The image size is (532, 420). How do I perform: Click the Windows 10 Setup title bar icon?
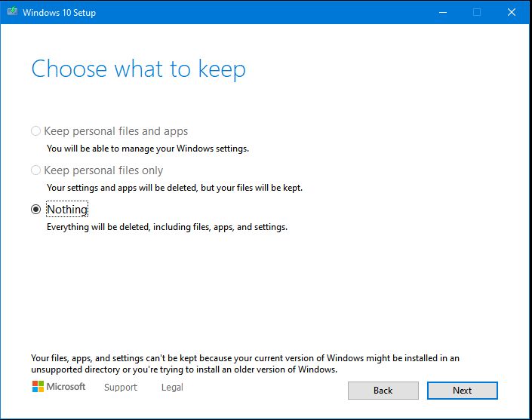coord(12,12)
